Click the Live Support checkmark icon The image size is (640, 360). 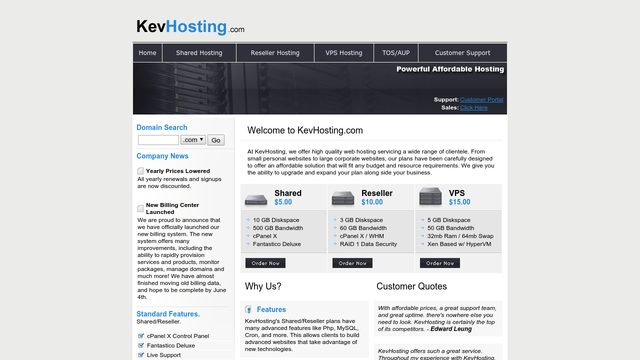tap(141, 355)
